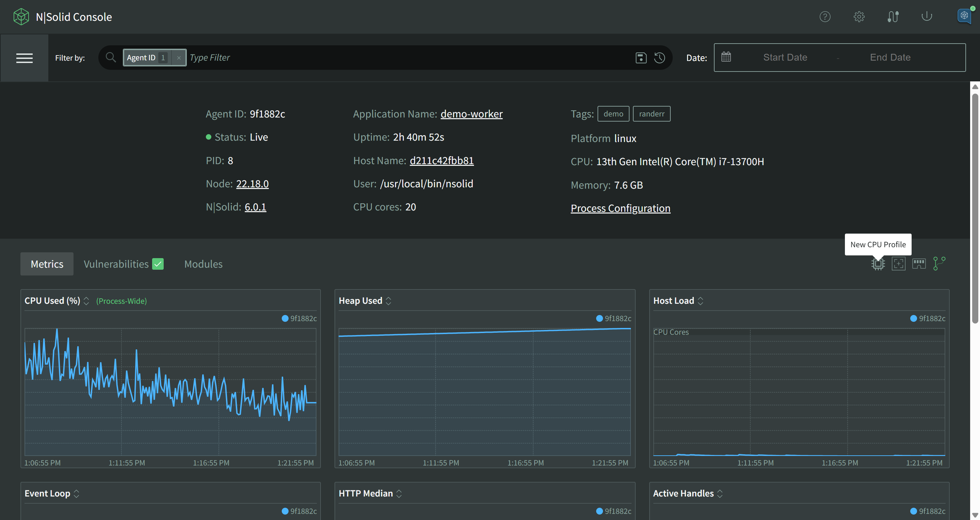Toggle 9f1882c series in Heap Used chart
This screenshot has width=980, height=520.
coord(613,318)
